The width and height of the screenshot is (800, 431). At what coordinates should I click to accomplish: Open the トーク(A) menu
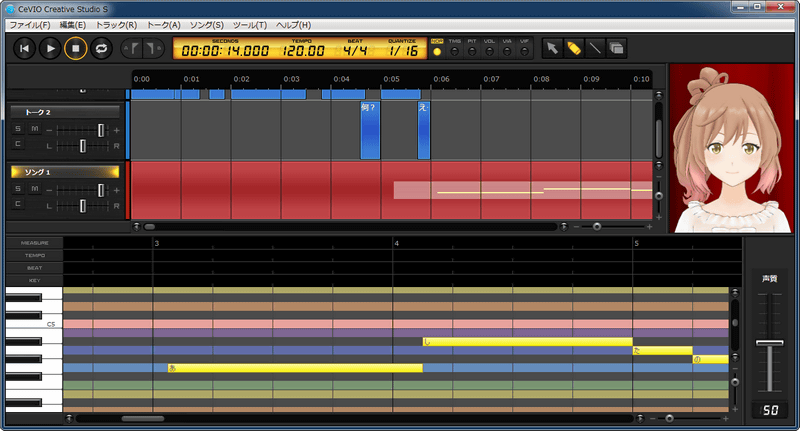[163, 25]
